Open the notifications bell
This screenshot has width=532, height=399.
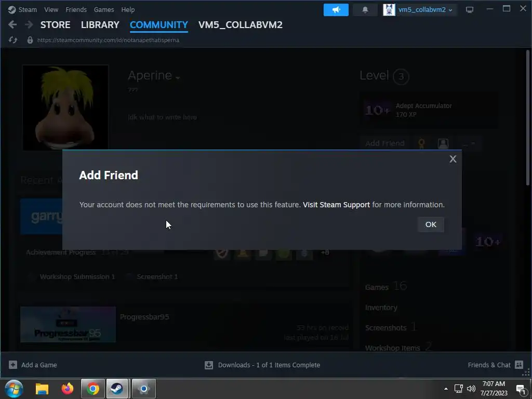tap(365, 10)
